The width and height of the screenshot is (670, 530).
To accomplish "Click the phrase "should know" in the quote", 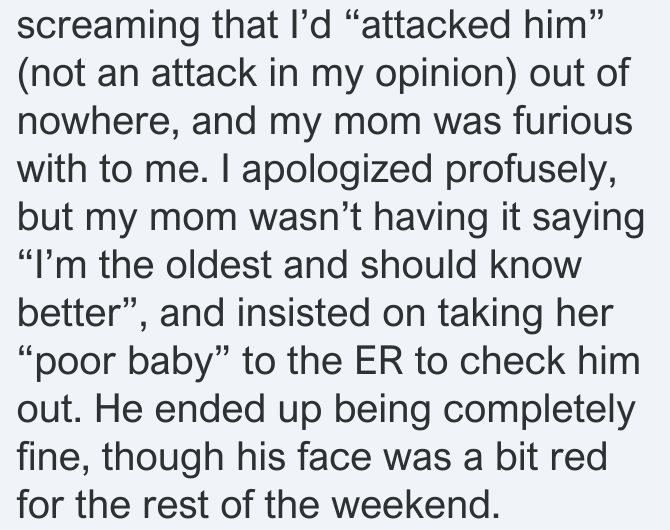I will tap(470, 264).
